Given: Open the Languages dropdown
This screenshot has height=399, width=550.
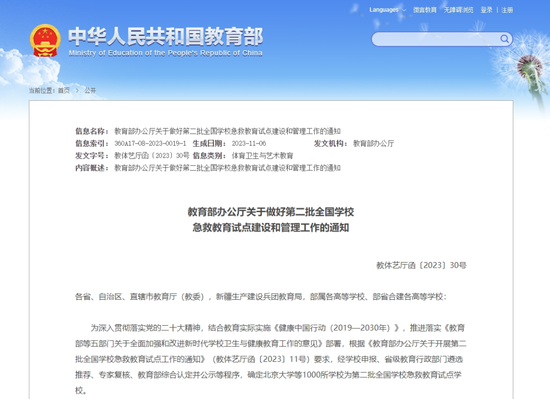Looking at the screenshot, I should pyautogui.click(x=387, y=10).
